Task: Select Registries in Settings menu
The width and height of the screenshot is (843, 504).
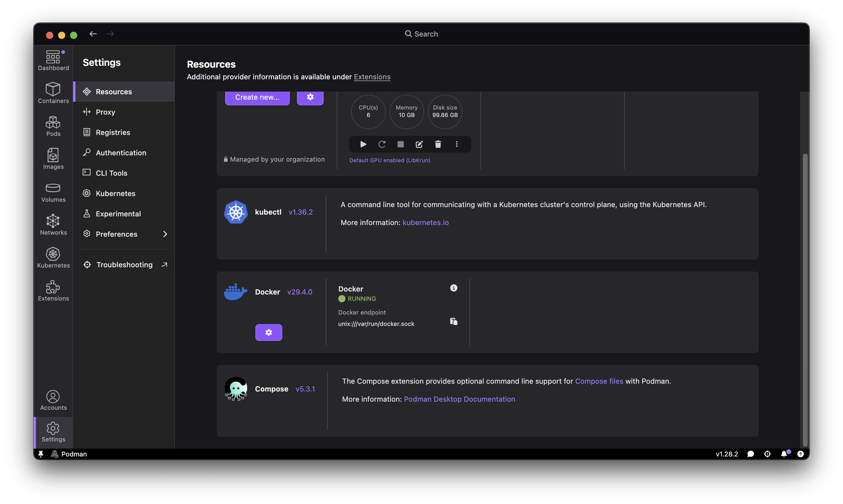Action: (x=124, y=133)
